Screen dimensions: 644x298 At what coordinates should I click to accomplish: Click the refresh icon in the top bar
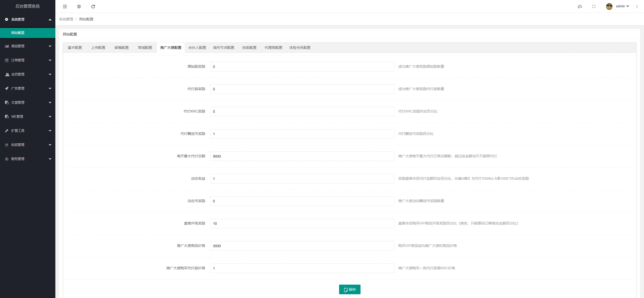point(93,7)
